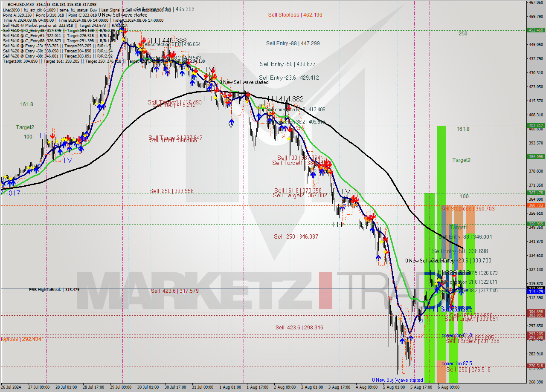Click the 'Sell correction 61.8 | 446.664' label
Image resolution: width=546 pixels, height=392 pixels.
pyautogui.click(x=171, y=44)
